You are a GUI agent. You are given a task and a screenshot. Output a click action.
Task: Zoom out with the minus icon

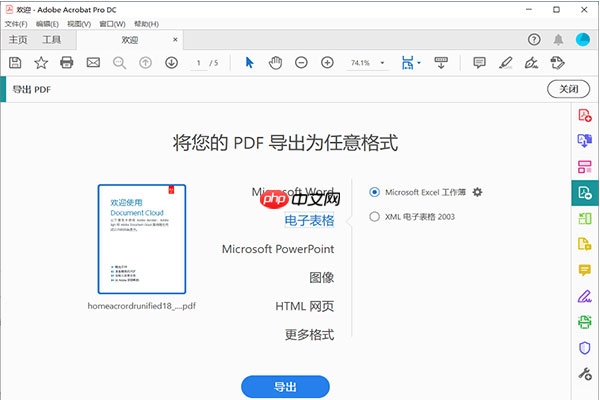(301, 62)
